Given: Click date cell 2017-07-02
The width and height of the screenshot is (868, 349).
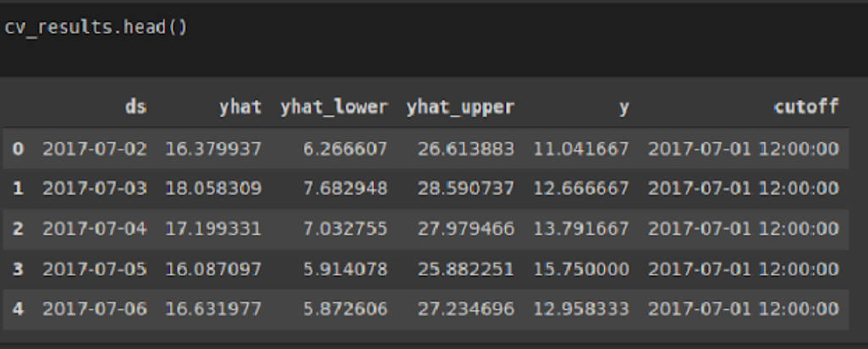Looking at the screenshot, I should [95, 149].
